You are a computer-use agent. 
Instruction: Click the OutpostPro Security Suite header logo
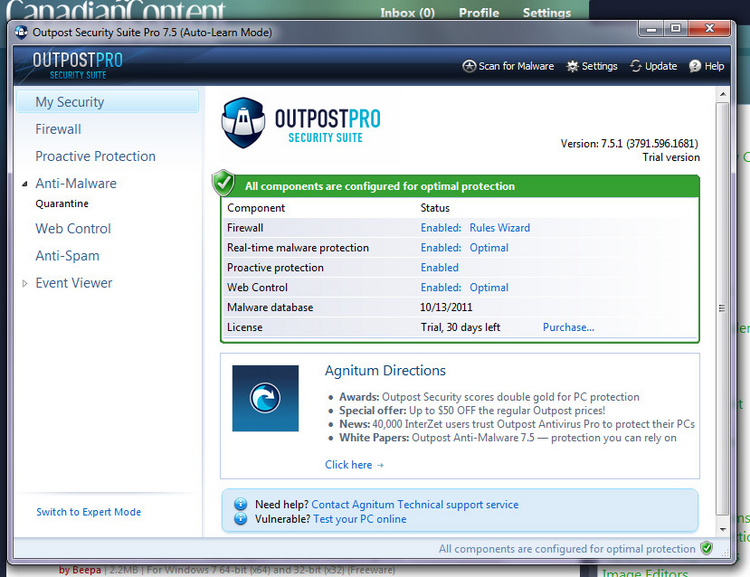(77, 66)
